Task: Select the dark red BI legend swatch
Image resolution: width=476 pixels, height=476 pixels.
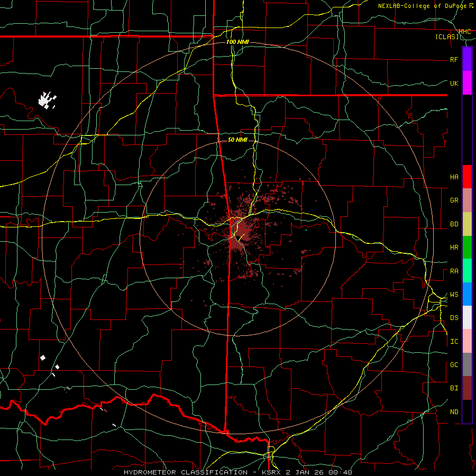Action: (467, 388)
